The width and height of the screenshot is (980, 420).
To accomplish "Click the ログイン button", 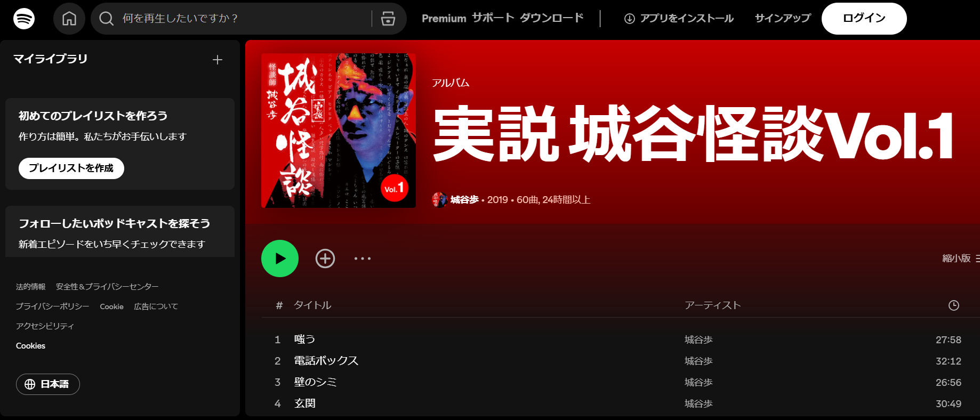I will coord(864,19).
